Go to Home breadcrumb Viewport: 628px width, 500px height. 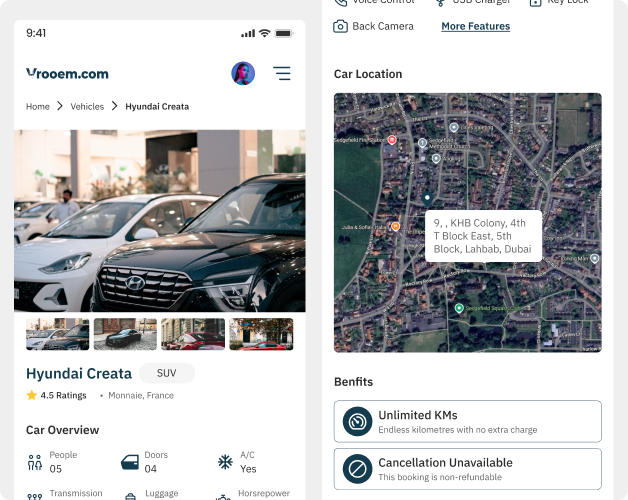coord(38,106)
